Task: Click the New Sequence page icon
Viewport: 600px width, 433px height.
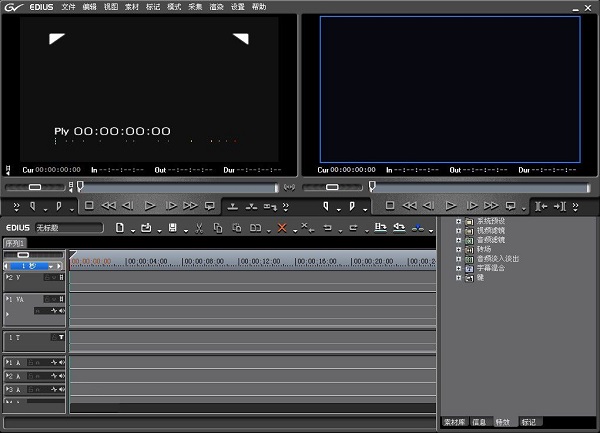Action: pos(119,228)
